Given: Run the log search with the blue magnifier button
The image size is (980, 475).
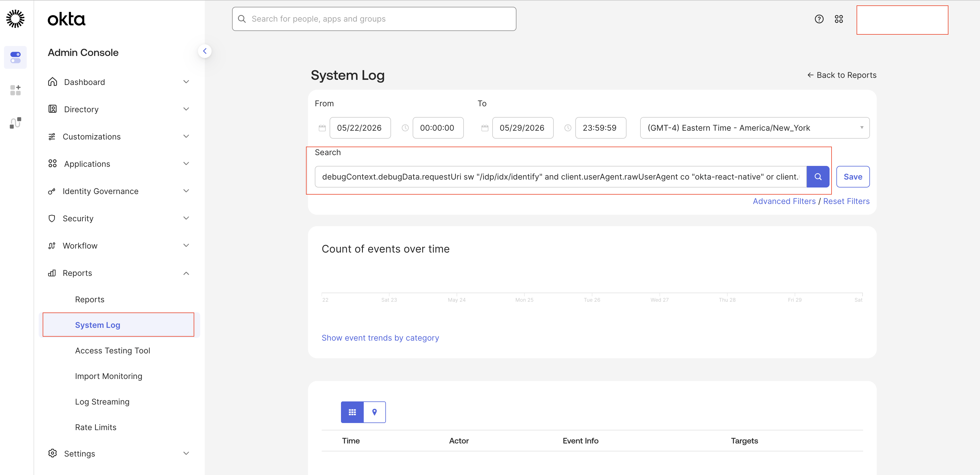Looking at the screenshot, I should (x=818, y=177).
